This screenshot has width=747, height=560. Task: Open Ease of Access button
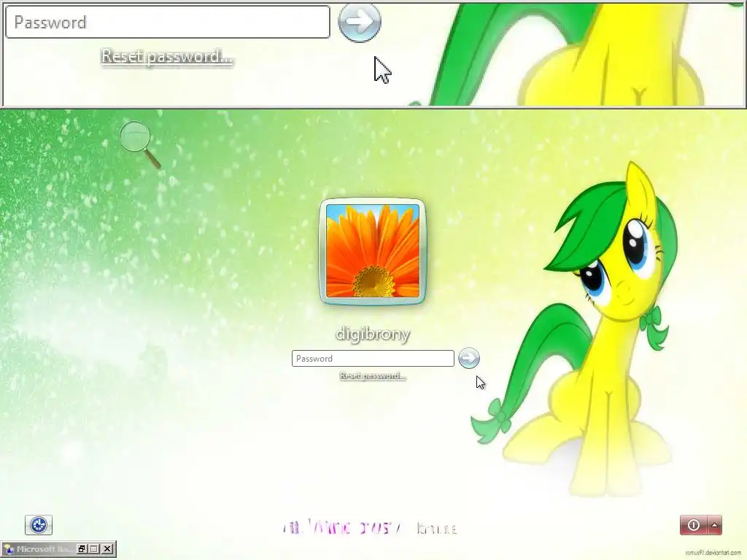click(39, 525)
